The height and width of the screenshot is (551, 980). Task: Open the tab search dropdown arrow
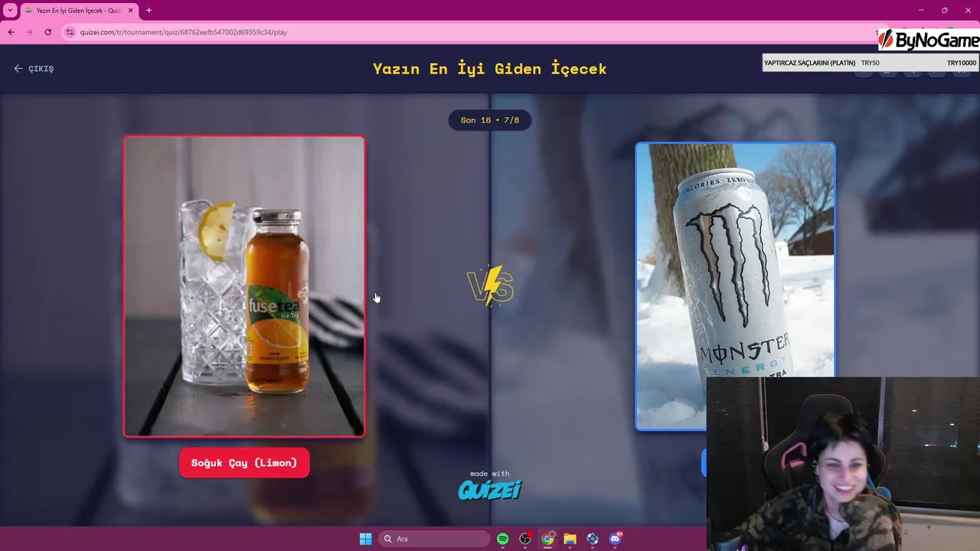point(10,10)
